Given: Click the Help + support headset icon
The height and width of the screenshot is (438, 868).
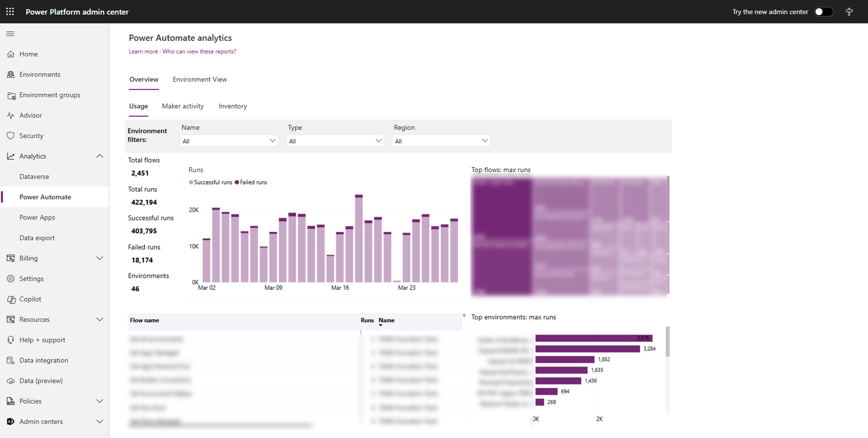Looking at the screenshot, I should click(x=11, y=340).
